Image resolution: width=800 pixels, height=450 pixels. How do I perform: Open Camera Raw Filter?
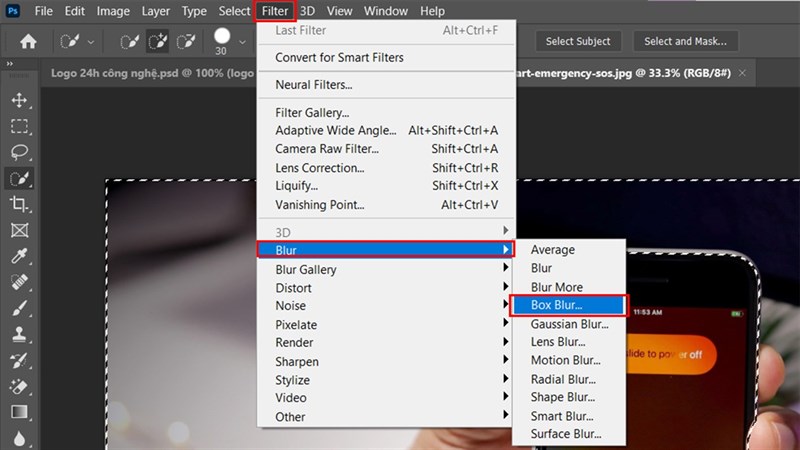387,149
